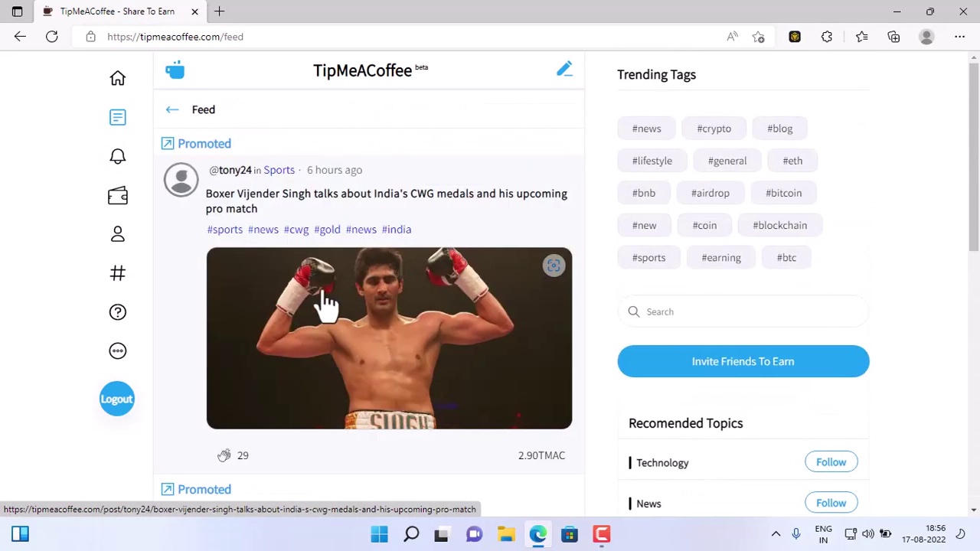Open the Sports category link
Viewport: 980px width, 551px height.
(x=279, y=170)
